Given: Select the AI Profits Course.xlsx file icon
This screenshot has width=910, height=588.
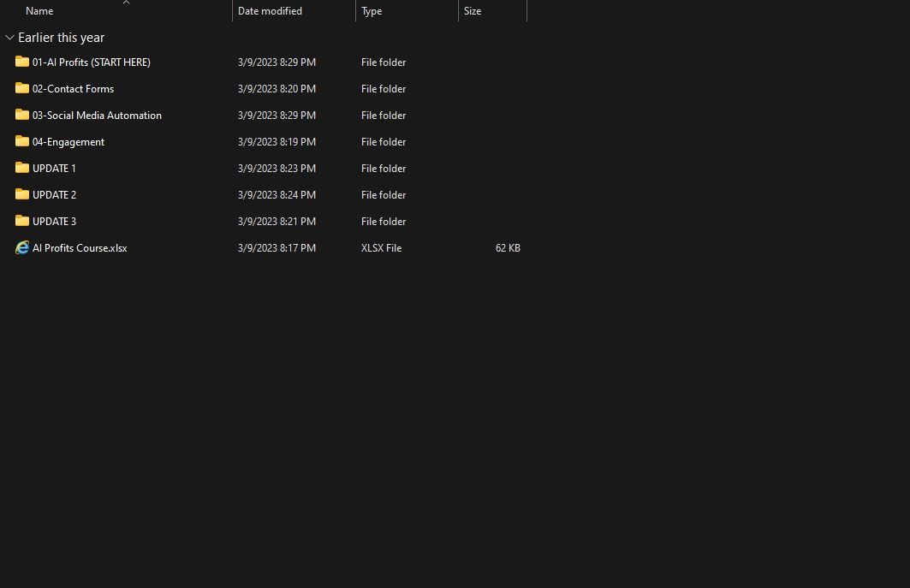Looking at the screenshot, I should point(22,247).
